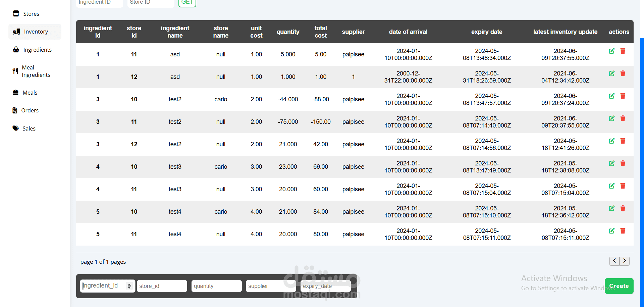Select the -150.00 total cost cell
Screen dimensions: 644x307
(x=321, y=122)
